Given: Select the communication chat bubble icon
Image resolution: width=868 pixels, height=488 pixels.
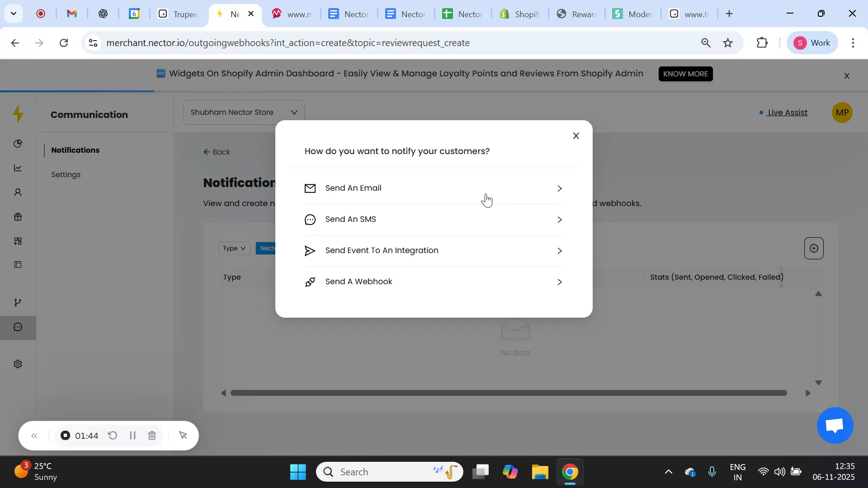Looking at the screenshot, I should [x=18, y=327].
